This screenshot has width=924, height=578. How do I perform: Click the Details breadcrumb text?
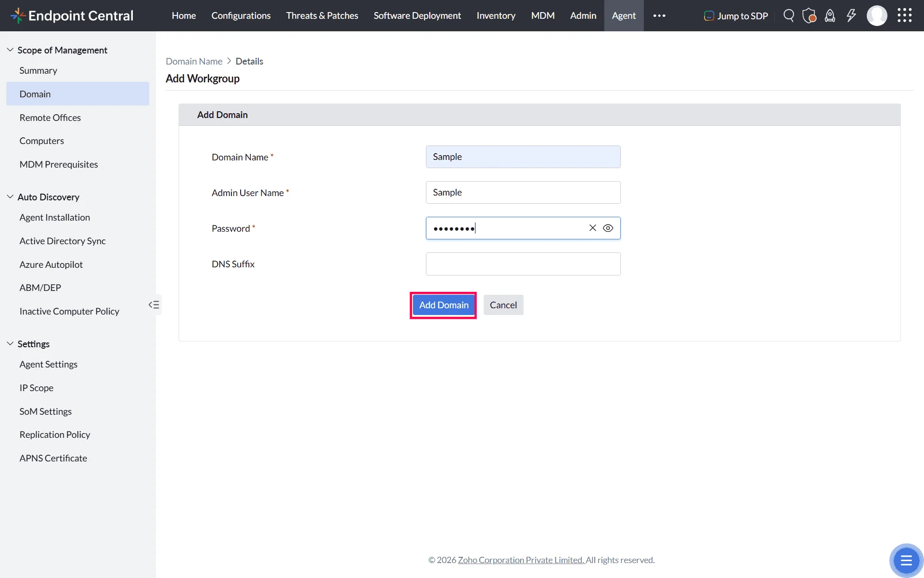click(249, 61)
